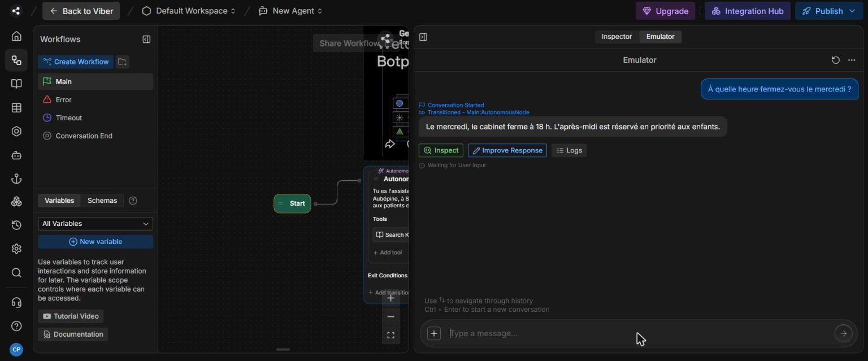Zoom in canvas with plus button
This screenshot has height=361, width=868.
pos(390,298)
